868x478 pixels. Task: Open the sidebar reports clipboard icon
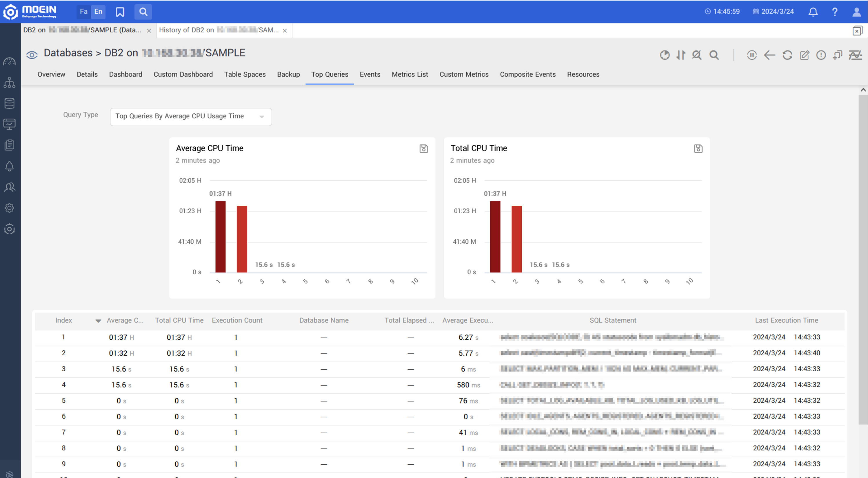10,145
